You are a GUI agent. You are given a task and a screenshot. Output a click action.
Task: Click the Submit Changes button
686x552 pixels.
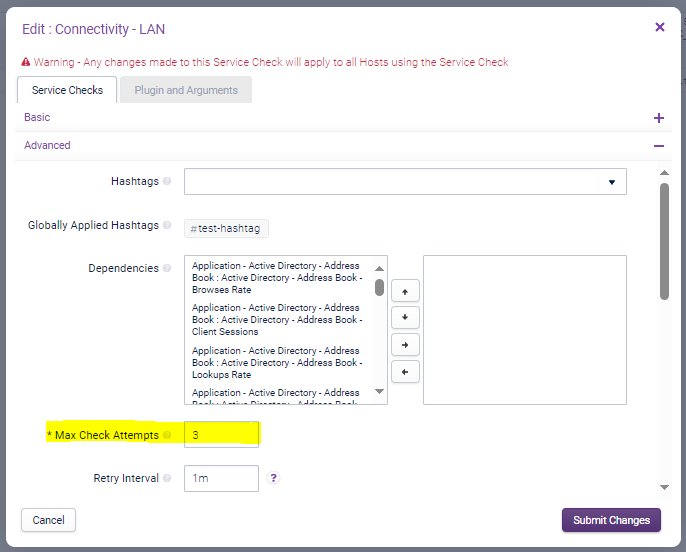click(x=611, y=520)
